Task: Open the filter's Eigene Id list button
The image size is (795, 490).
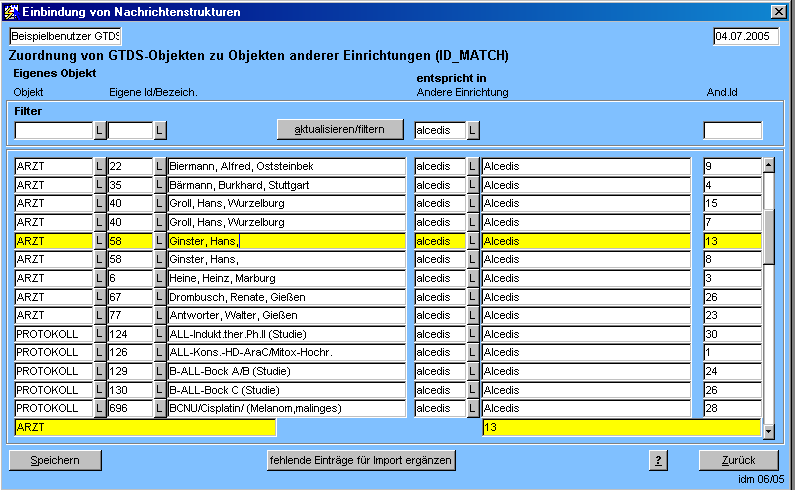Action: point(160,130)
